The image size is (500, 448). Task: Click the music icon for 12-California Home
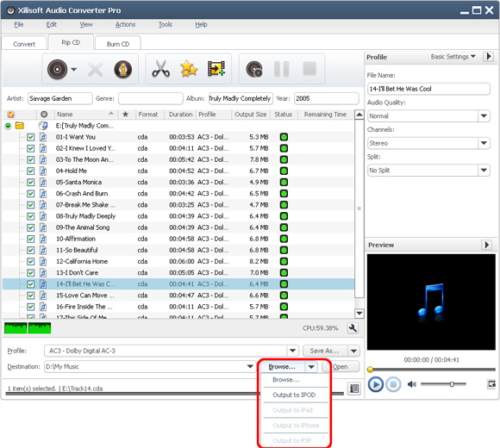pos(43,261)
